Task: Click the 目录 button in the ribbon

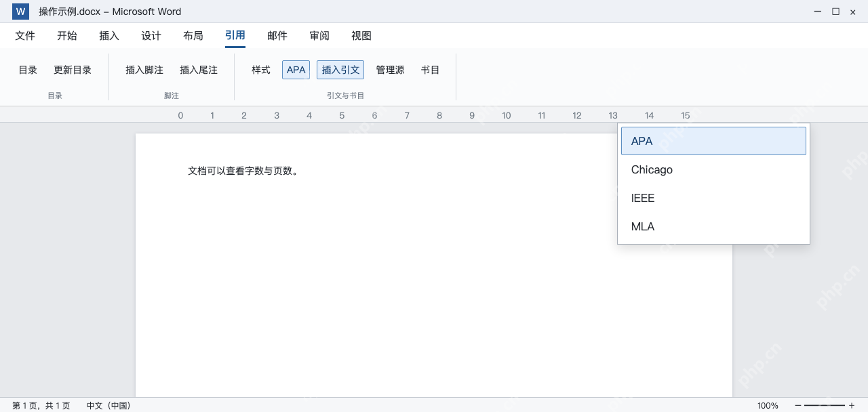Action: coord(28,70)
